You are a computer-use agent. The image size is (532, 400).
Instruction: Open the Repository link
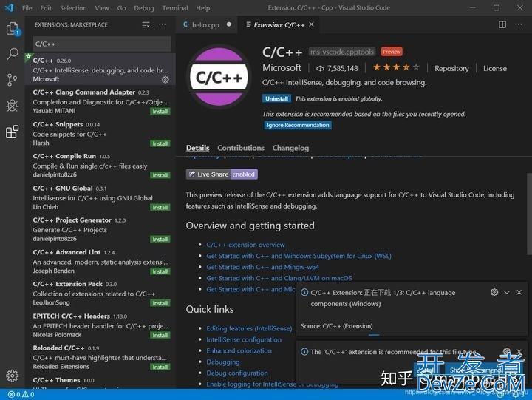[x=451, y=68]
